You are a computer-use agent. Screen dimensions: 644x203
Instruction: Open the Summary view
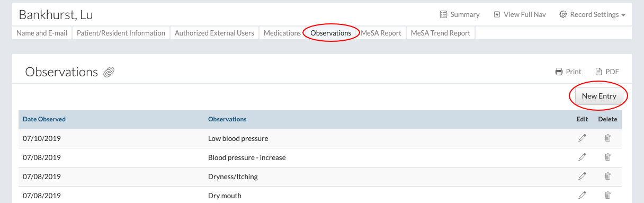click(x=459, y=14)
